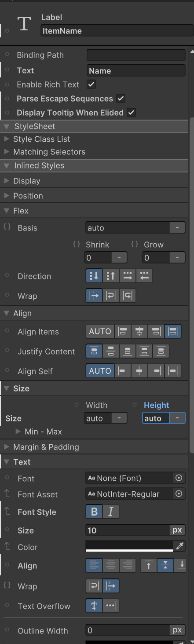Open font Size px unit dropdown
The image size is (194, 644).
[x=177, y=530]
